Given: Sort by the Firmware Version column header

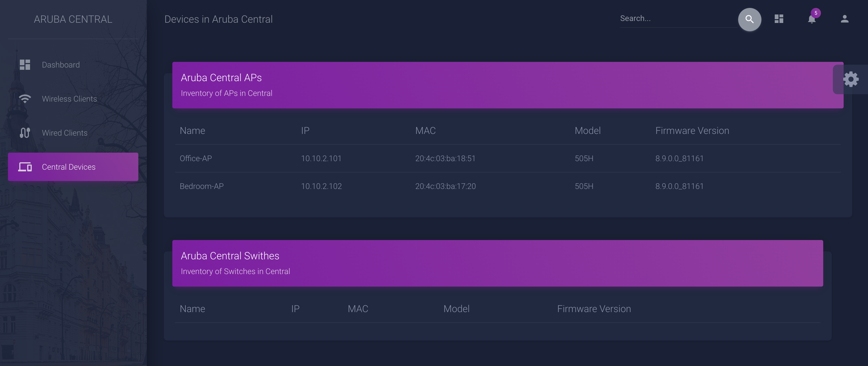Looking at the screenshot, I should tap(693, 130).
